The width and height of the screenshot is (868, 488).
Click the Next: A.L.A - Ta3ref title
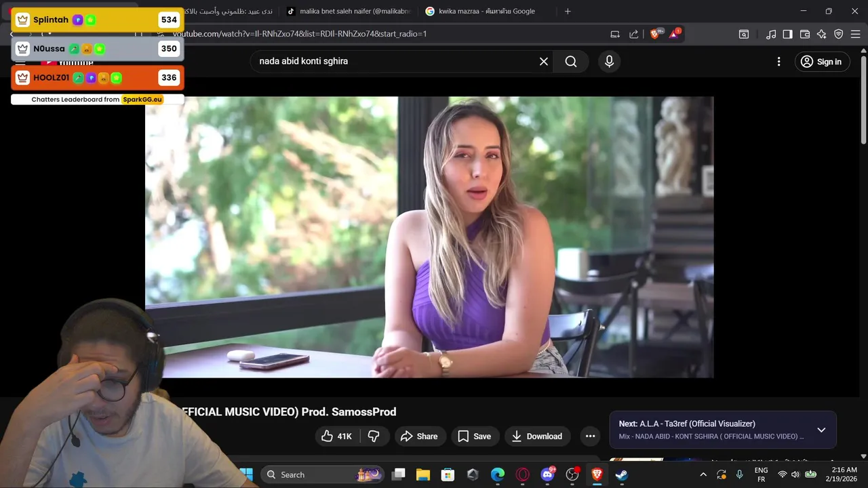tap(687, 424)
